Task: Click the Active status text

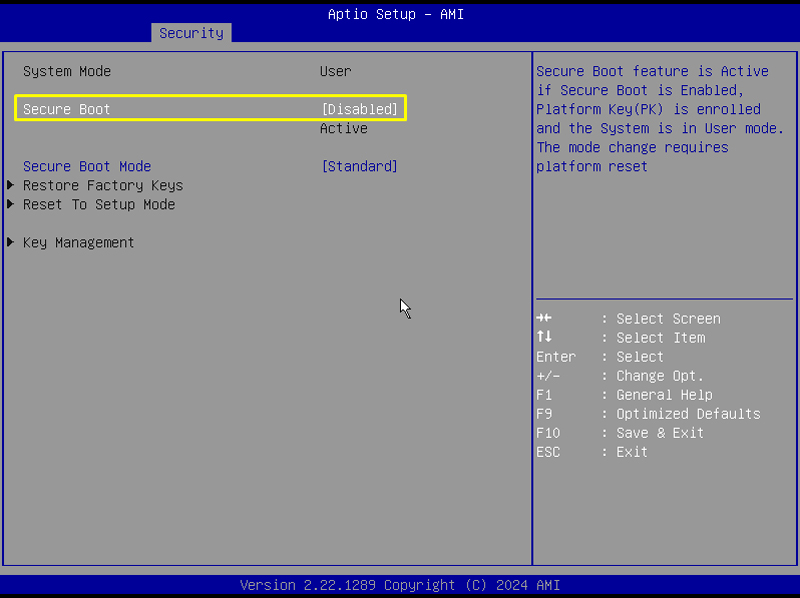Action: click(343, 128)
